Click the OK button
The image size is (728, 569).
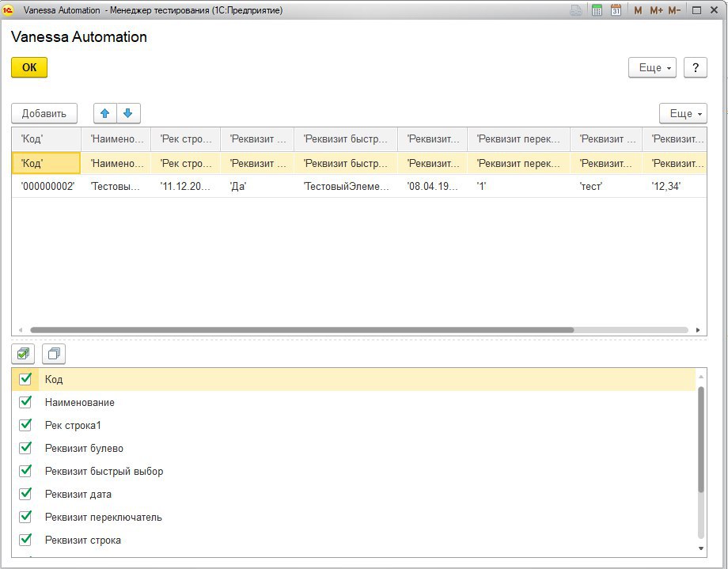pos(29,67)
